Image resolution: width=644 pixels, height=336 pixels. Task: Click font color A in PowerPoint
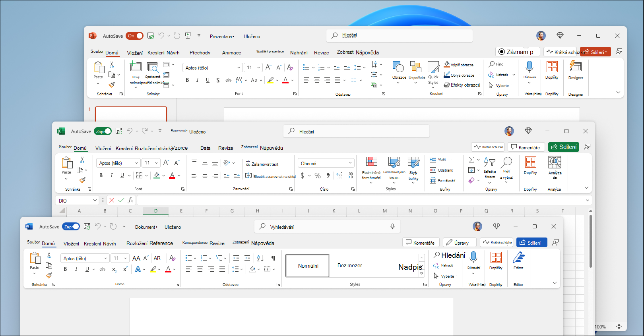click(x=285, y=80)
